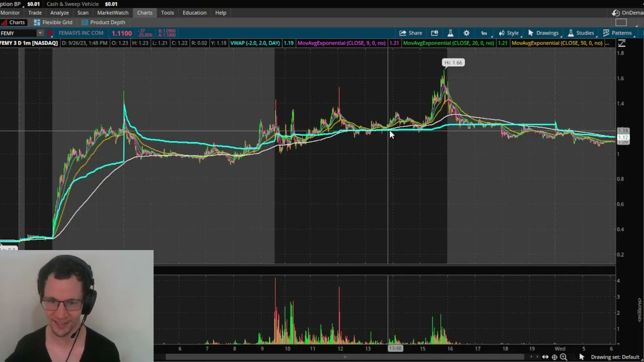The height and width of the screenshot is (362, 644).
Task: Click the FEMY symbol input field
Action: (18, 33)
